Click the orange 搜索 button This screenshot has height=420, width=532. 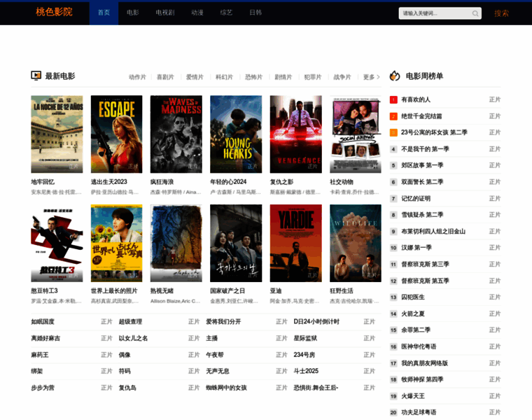coord(501,13)
